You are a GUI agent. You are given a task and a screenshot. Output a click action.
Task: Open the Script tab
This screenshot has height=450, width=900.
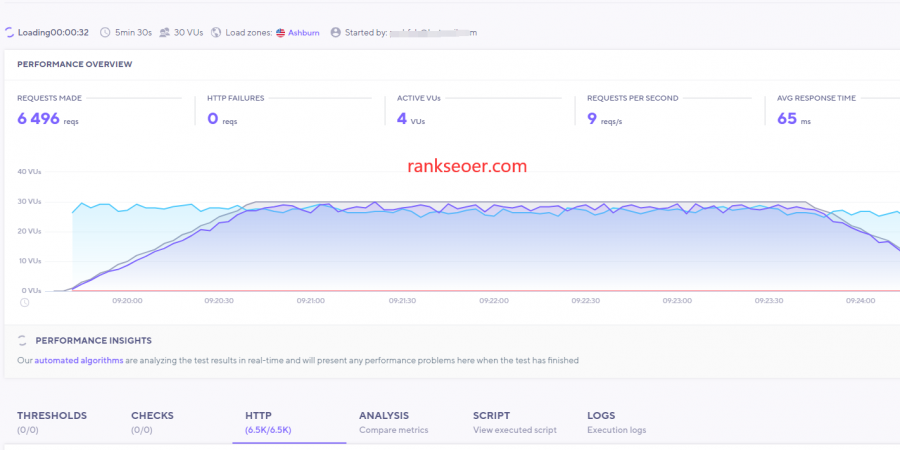point(515,422)
